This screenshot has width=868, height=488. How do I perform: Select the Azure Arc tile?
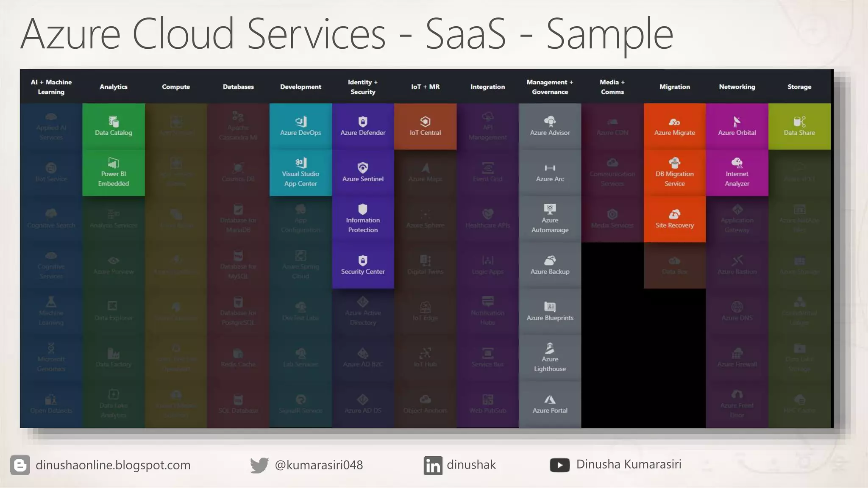coord(550,173)
